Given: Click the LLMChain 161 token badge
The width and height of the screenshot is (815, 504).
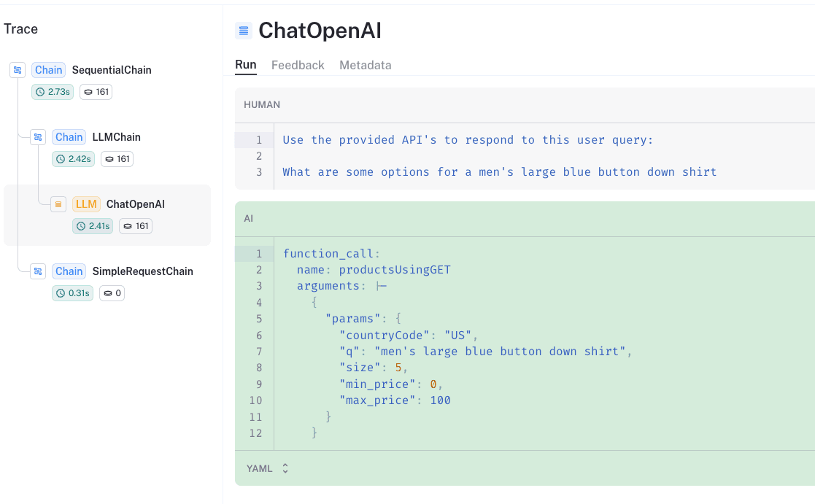Looking at the screenshot, I should point(117,159).
